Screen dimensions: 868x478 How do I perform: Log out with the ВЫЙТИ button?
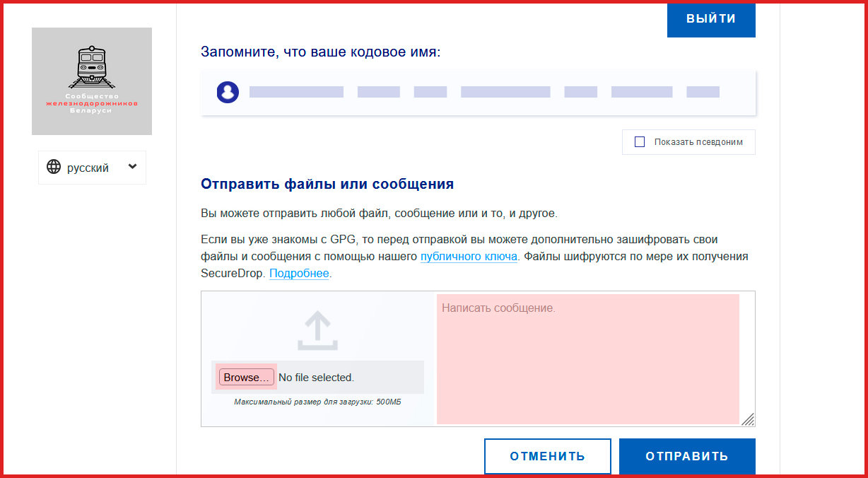711,19
